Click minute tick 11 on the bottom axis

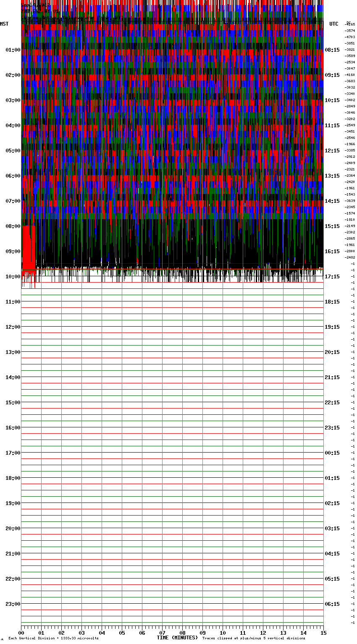tap(243, 633)
